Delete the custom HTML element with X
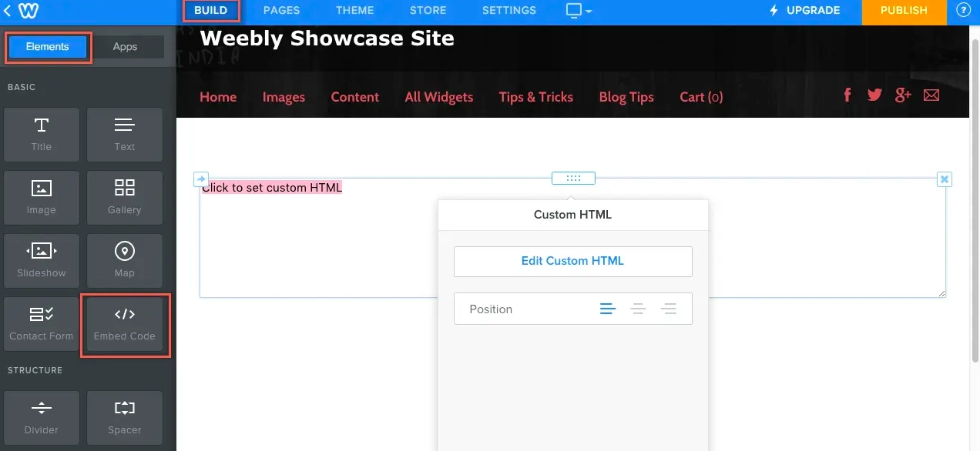Image resolution: width=980 pixels, height=451 pixels. tap(945, 179)
